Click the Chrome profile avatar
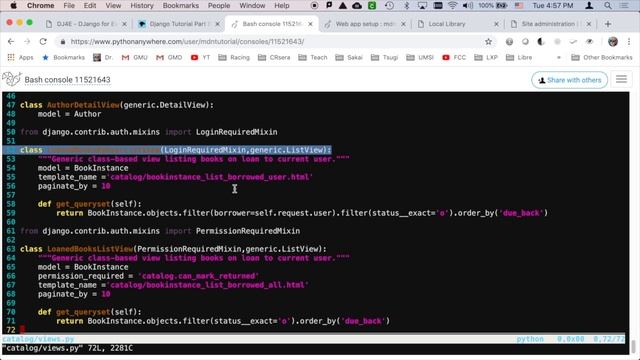The image size is (640, 360). tap(613, 42)
